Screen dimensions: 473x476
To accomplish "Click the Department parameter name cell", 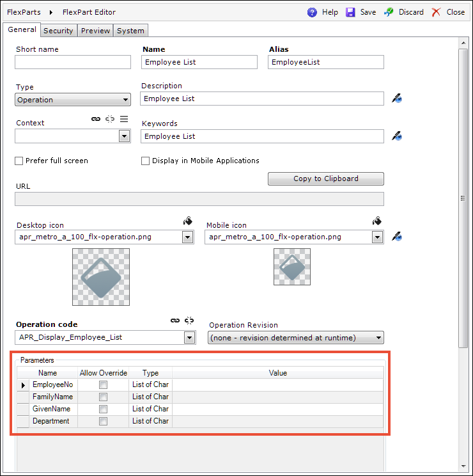I will (53, 421).
